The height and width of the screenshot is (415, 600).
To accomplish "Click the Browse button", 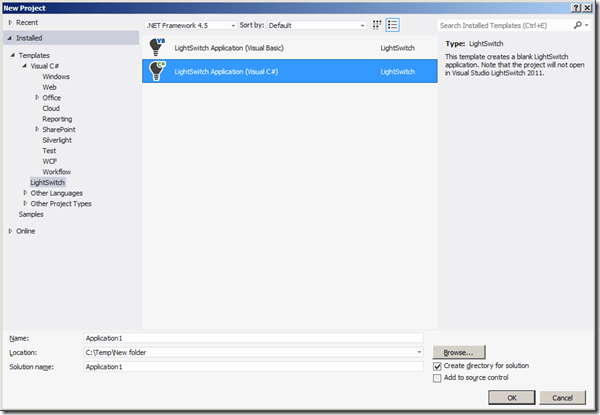I will click(459, 352).
